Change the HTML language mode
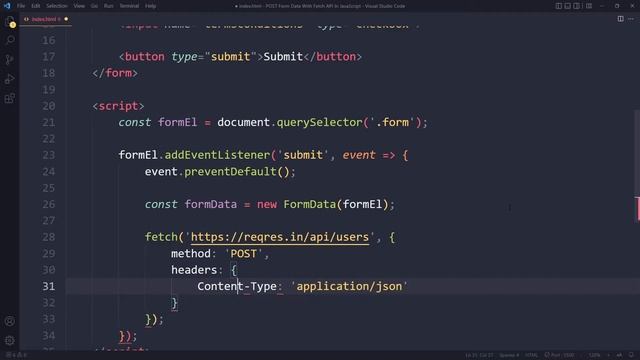Image resolution: width=640 pixels, height=360 pixels. [531, 355]
